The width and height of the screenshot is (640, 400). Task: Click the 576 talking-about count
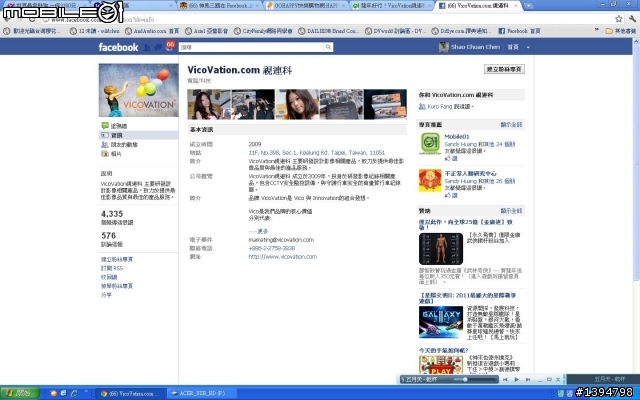(109, 236)
